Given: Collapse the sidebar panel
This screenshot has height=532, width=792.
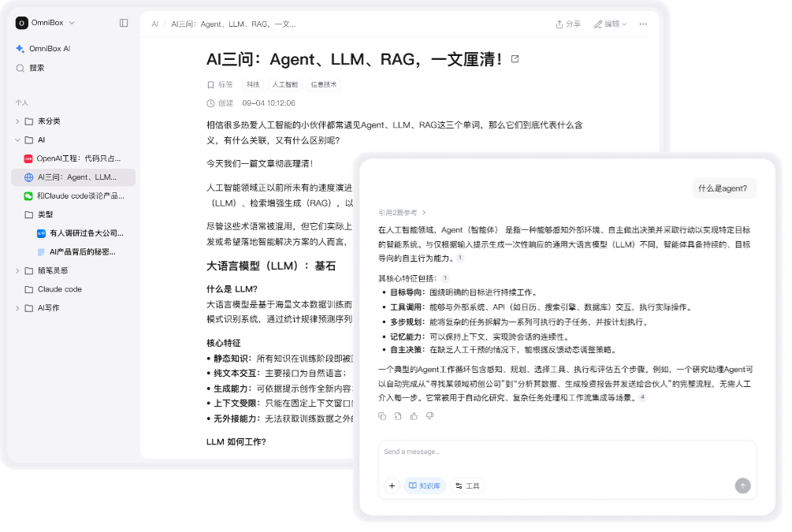Looking at the screenshot, I should click(124, 23).
